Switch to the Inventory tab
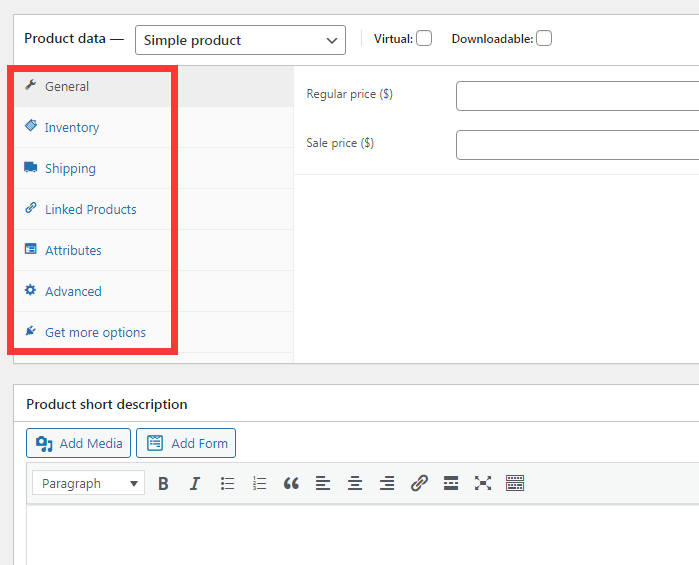The width and height of the screenshot is (699, 565). [x=154, y=127]
